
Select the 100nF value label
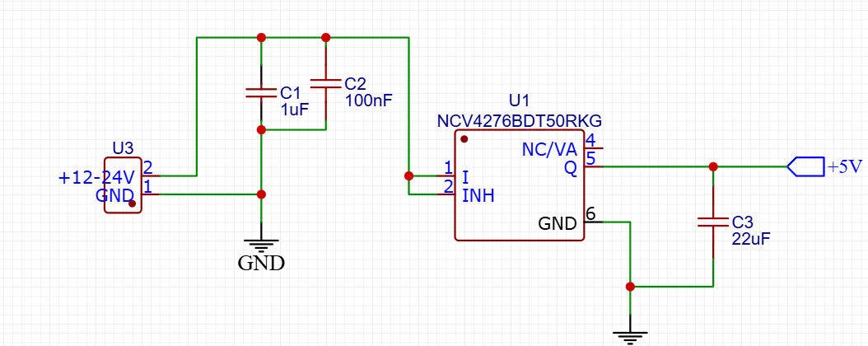368,100
